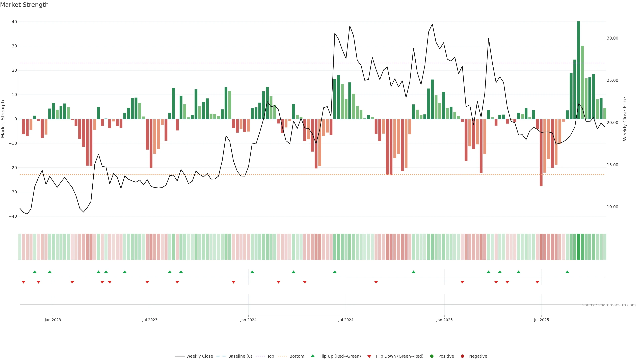Click the 30.00 label on right axis

point(612,38)
